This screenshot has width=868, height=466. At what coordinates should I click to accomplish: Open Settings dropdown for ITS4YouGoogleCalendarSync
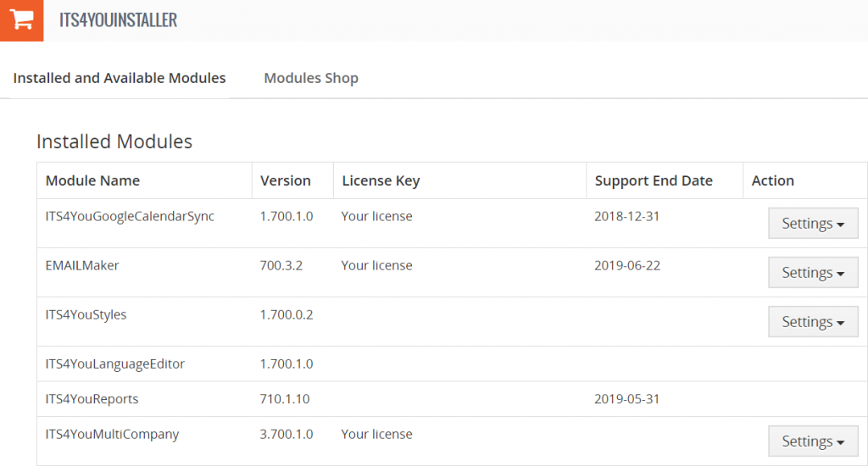(813, 224)
